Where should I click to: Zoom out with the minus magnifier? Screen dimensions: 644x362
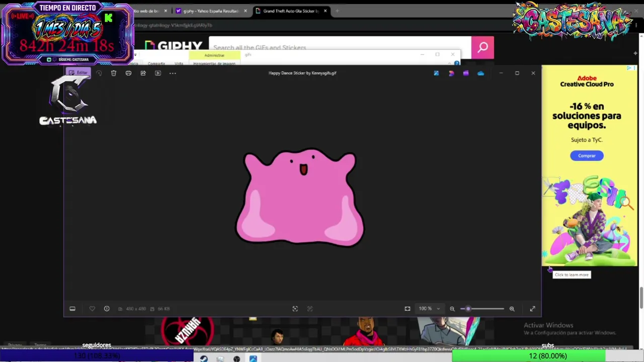452,309
